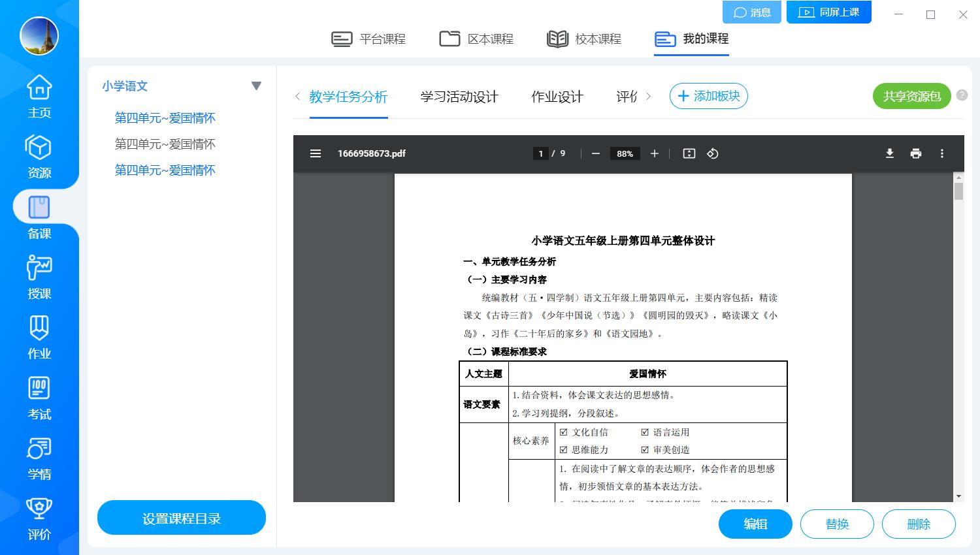Open the 主页 home icon in sidebar
The height and width of the screenshot is (555, 980).
pyautogui.click(x=39, y=88)
